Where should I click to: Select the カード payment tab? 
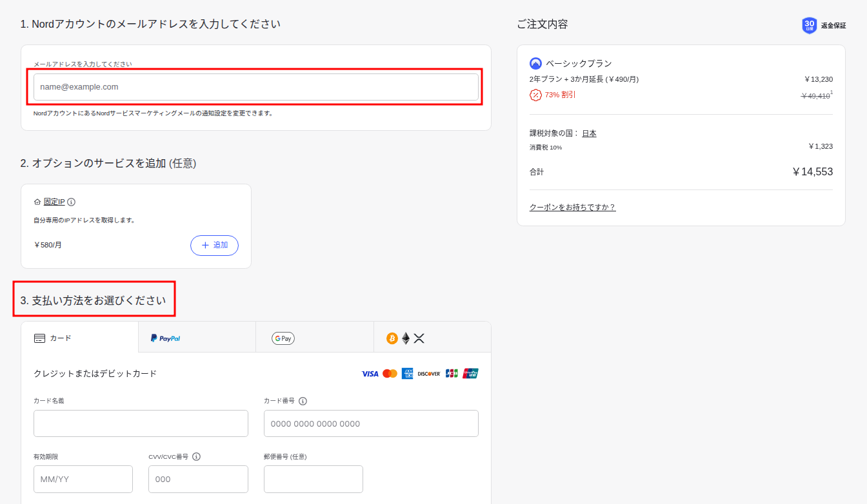point(79,338)
